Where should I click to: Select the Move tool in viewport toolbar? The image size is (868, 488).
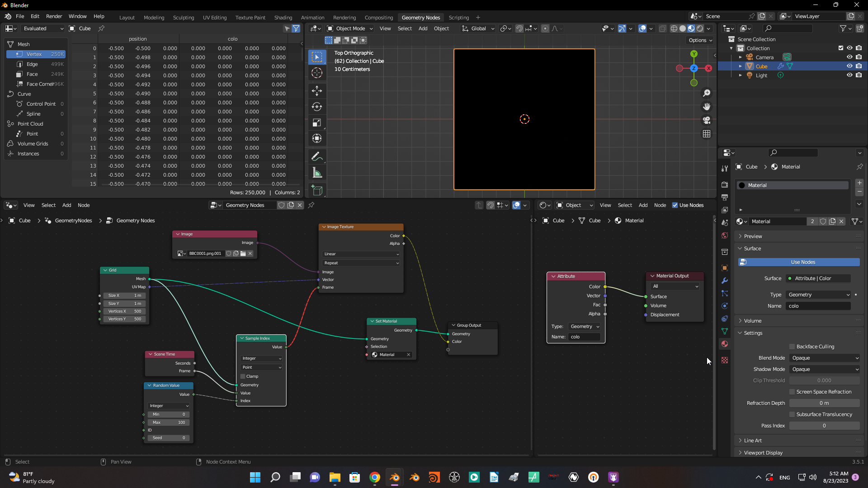[317, 91]
